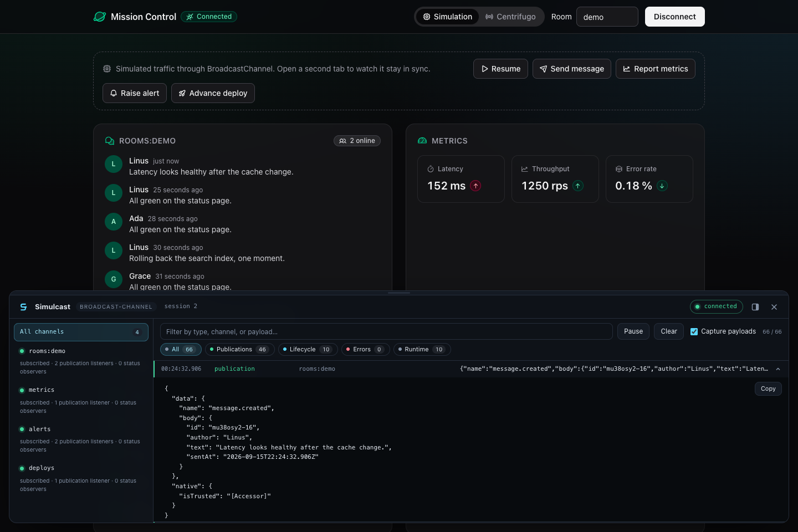
Task: Switch to Simulation mode
Action: (x=447, y=17)
